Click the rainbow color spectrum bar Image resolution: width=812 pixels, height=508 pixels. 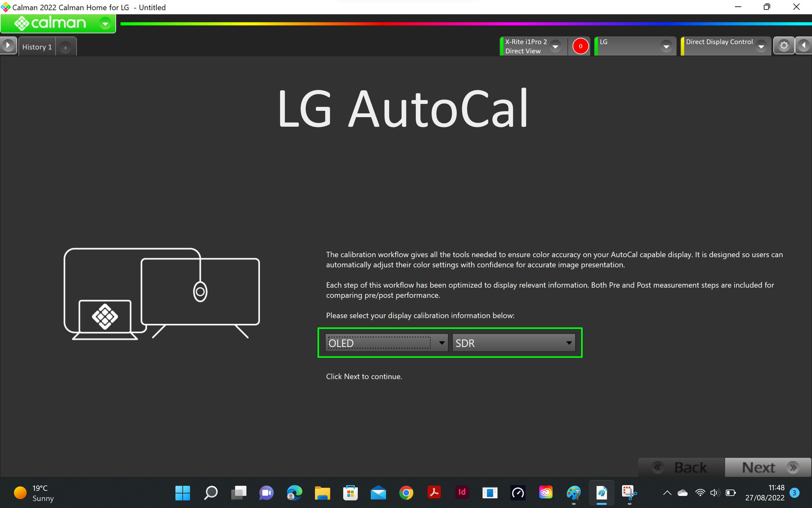pyautogui.click(x=465, y=24)
